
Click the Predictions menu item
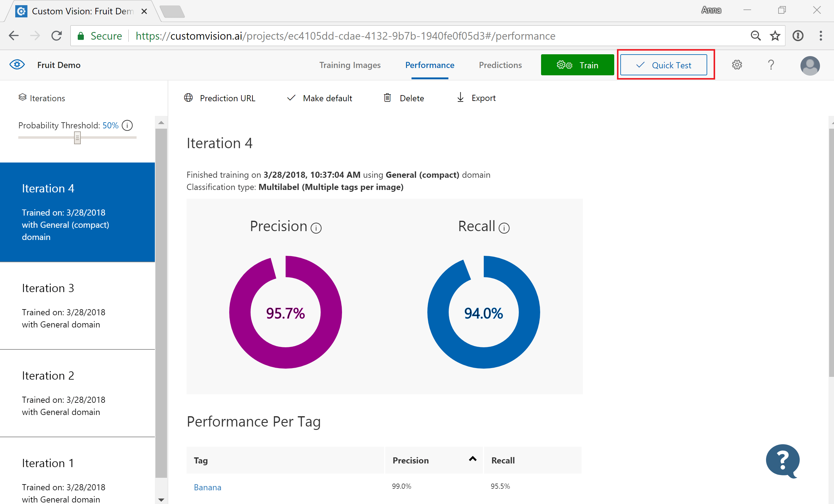(x=501, y=65)
